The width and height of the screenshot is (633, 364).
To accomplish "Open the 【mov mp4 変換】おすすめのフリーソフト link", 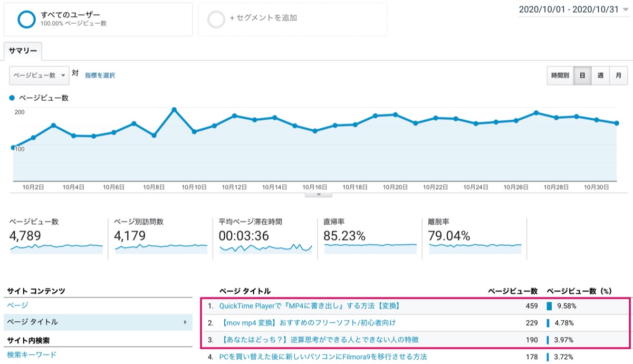I will [x=307, y=322].
